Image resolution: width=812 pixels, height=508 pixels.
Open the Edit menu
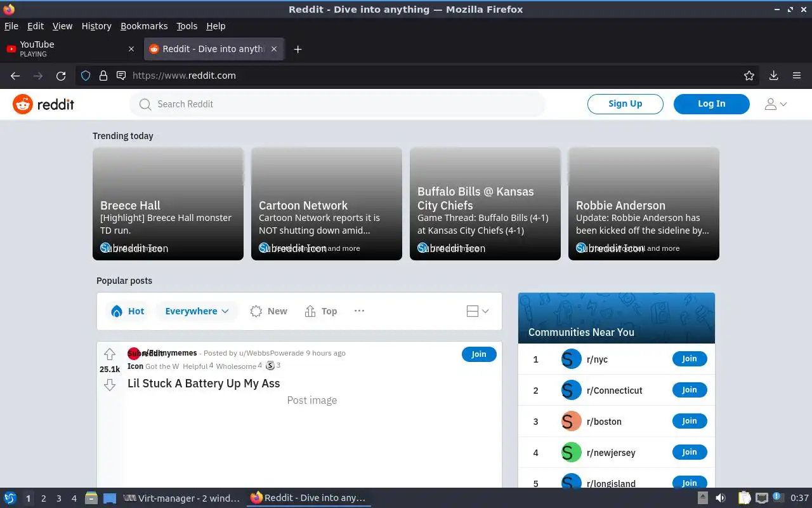pyautogui.click(x=36, y=26)
